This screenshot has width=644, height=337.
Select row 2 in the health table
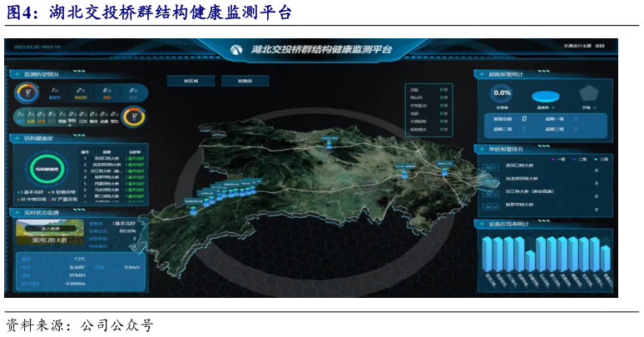pos(113,165)
